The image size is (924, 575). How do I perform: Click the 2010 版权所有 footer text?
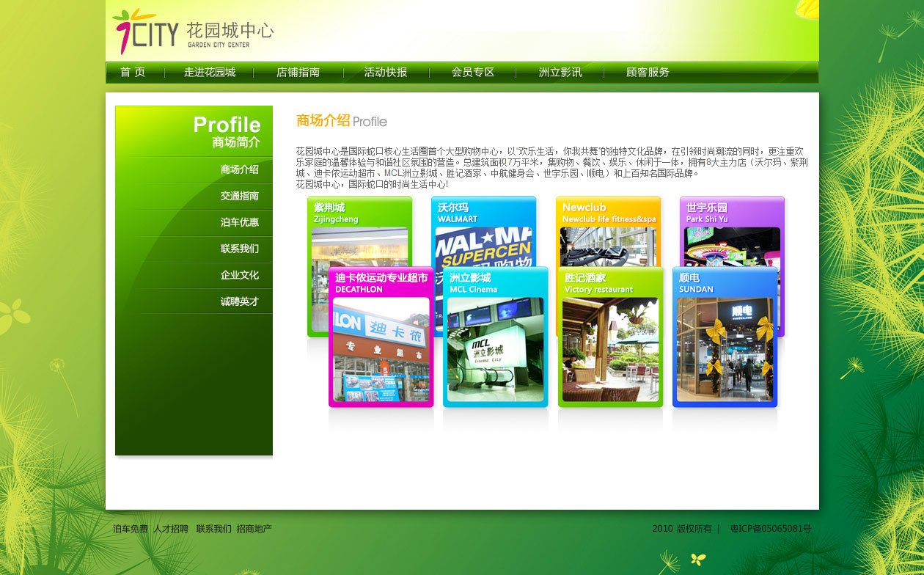coord(682,529)
